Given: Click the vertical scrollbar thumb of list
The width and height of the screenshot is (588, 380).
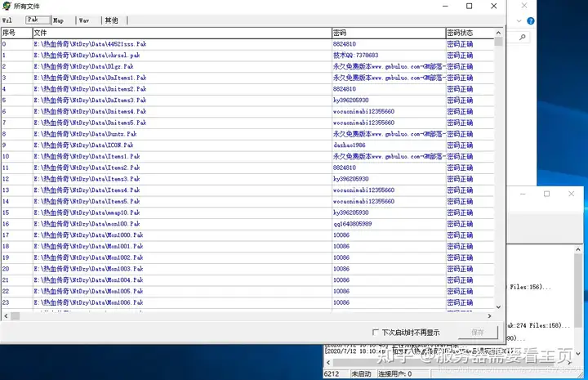Looking at the screenshot, I should click(x=498, y=42).
